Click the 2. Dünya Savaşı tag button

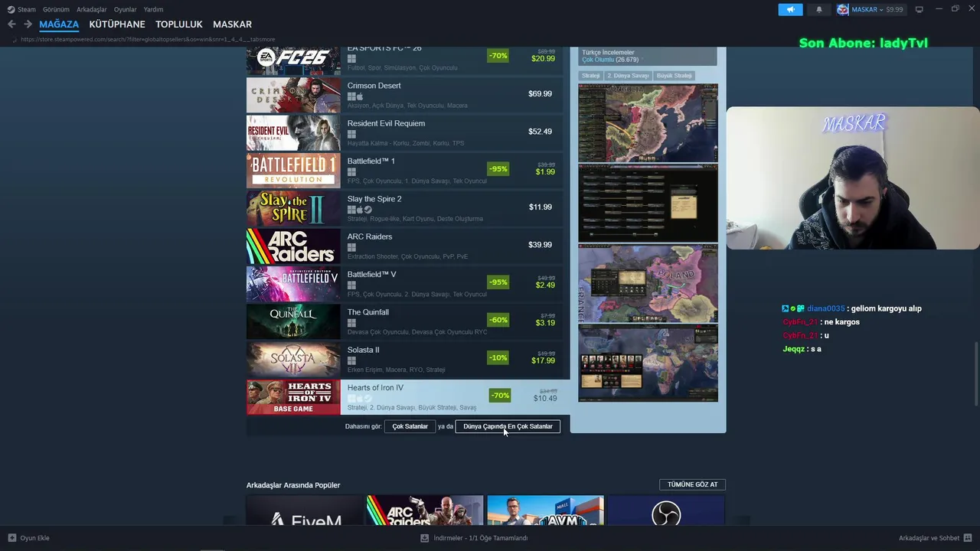coord(628,76)
